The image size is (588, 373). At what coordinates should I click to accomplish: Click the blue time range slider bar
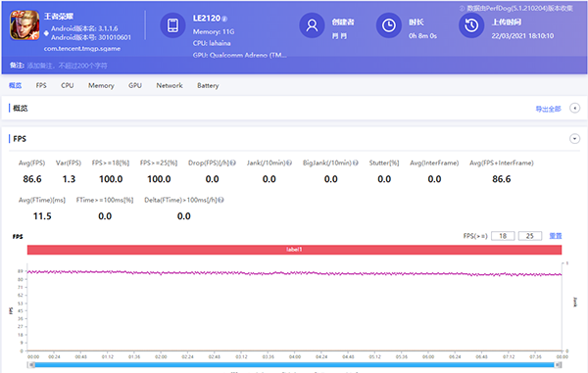coord(294,365)
